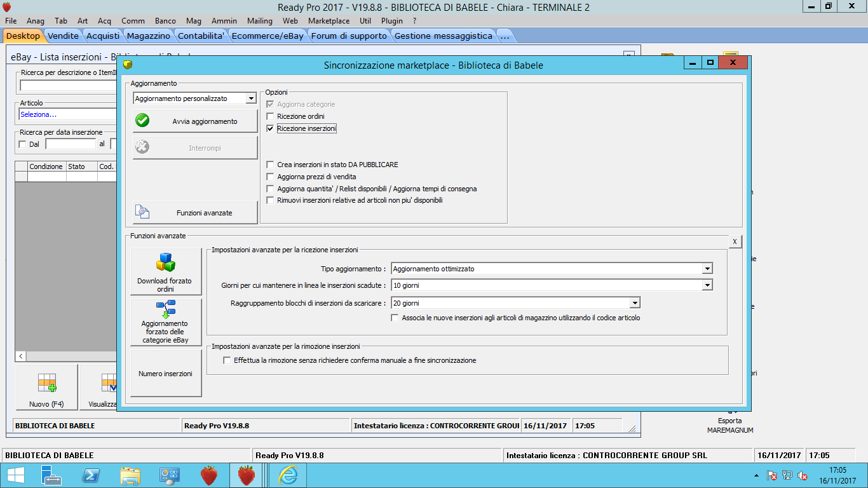
Task: Open the Ammin menu
Action: 224,21
